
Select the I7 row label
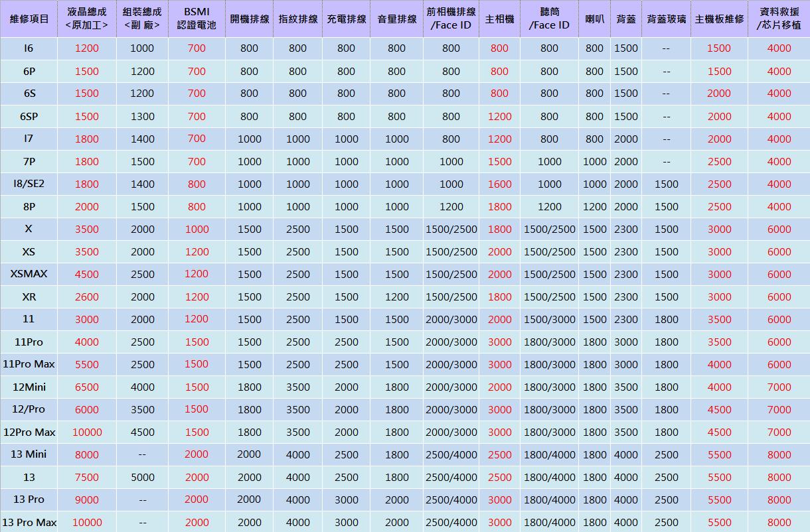pos(29,139)
